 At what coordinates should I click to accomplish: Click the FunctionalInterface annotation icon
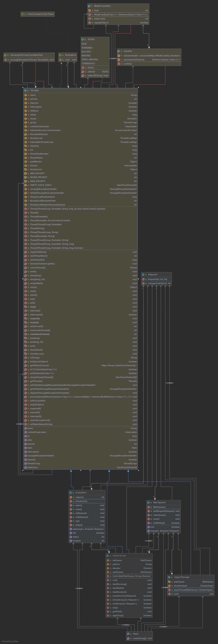(x=22, y=14)
